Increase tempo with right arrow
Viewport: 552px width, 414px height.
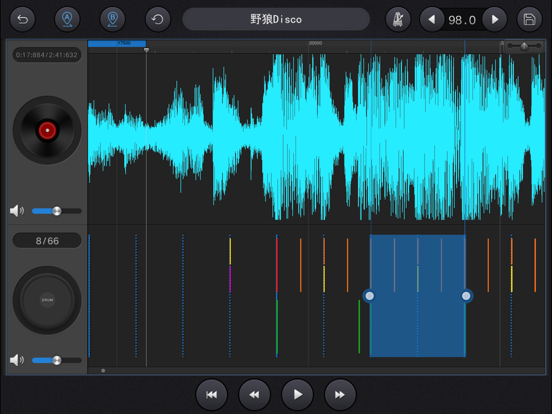click(x=495, y=19)
